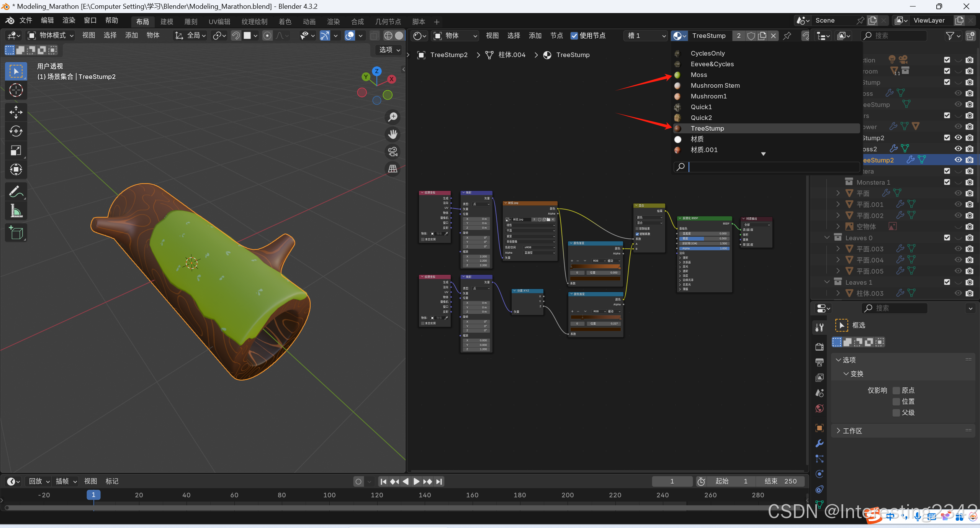Switch to the UV编辑 workspace tab

[219, 22]
